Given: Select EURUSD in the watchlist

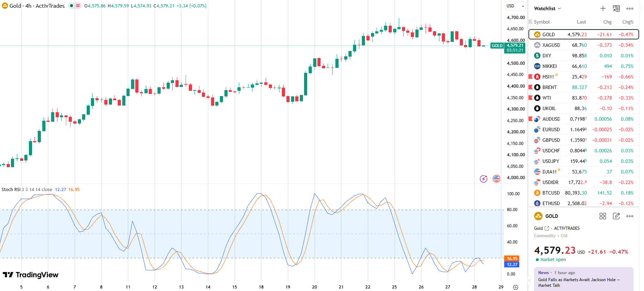Looking at the screenshot, I should click(584, 129).
